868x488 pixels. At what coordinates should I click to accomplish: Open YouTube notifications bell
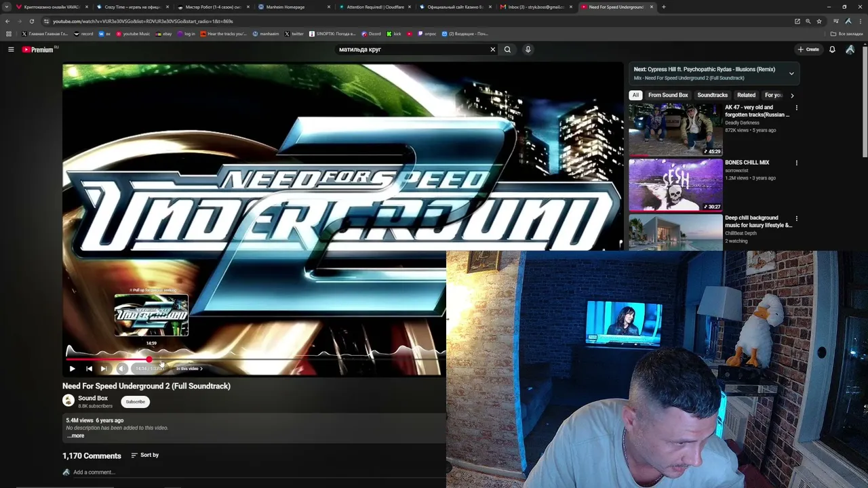pos(832,49)
